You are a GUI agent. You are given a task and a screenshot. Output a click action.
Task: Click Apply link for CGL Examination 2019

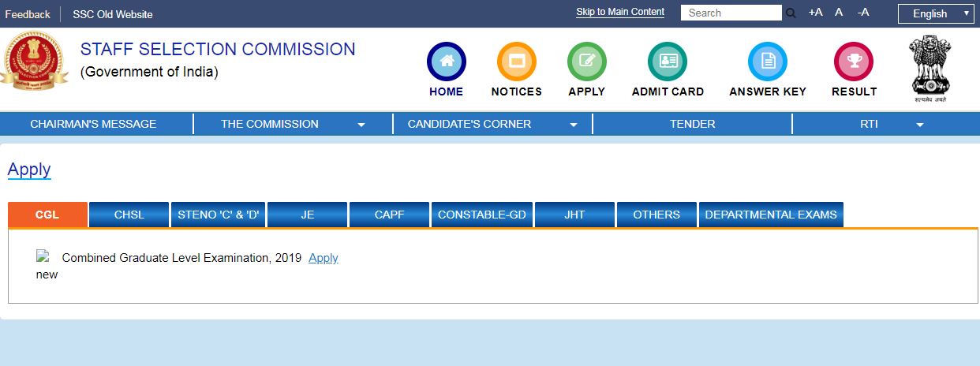[x=324, y=258]
